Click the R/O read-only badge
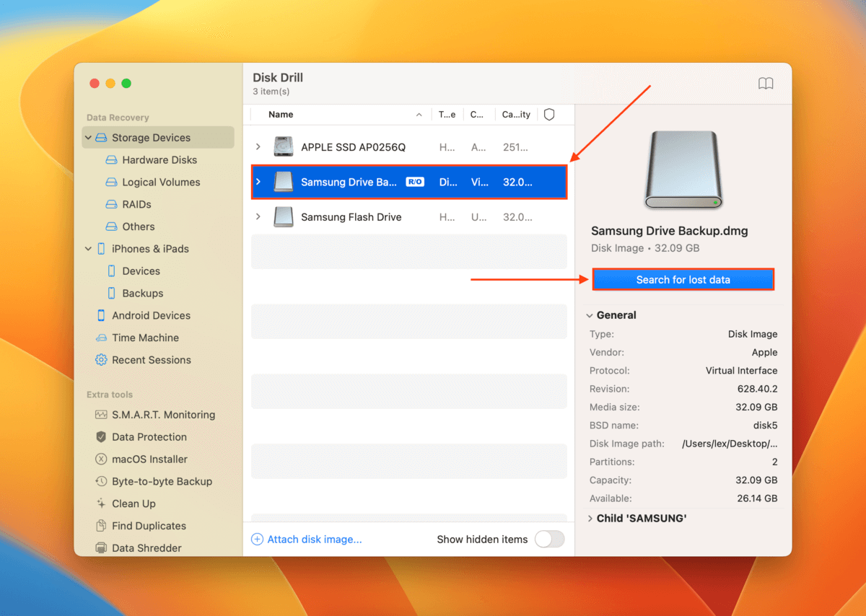Screen dimensions: 866x616 click(x=415, y=182)
